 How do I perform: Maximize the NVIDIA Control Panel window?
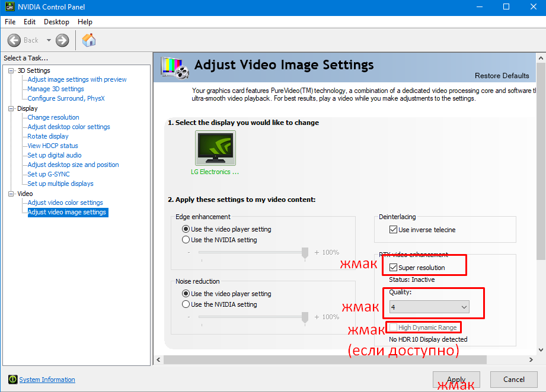tap(506, 7)
